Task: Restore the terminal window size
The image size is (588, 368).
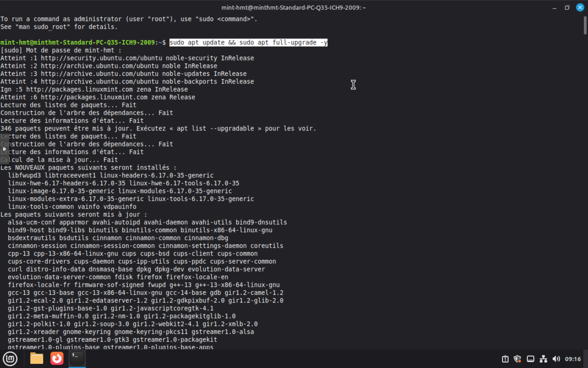Action: [x=567, y=8]
